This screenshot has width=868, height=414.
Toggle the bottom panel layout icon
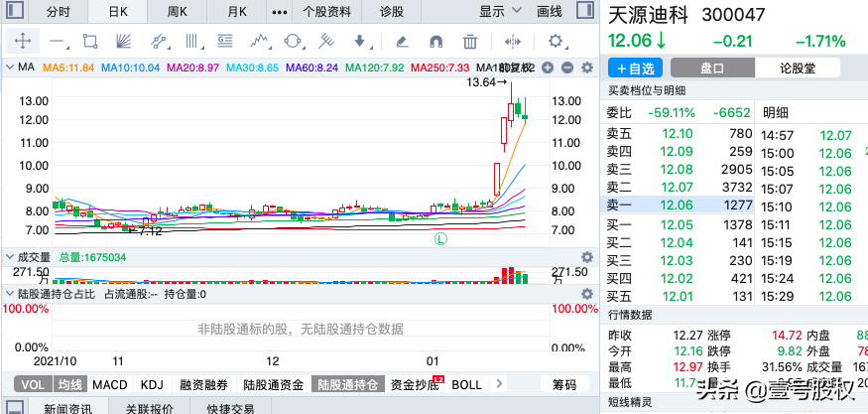(15, 407)
